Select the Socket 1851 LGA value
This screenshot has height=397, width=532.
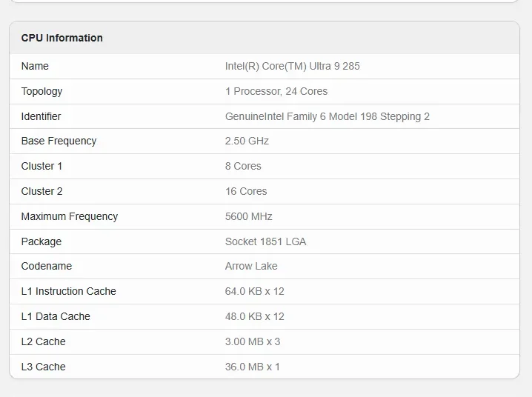point(266,241)
